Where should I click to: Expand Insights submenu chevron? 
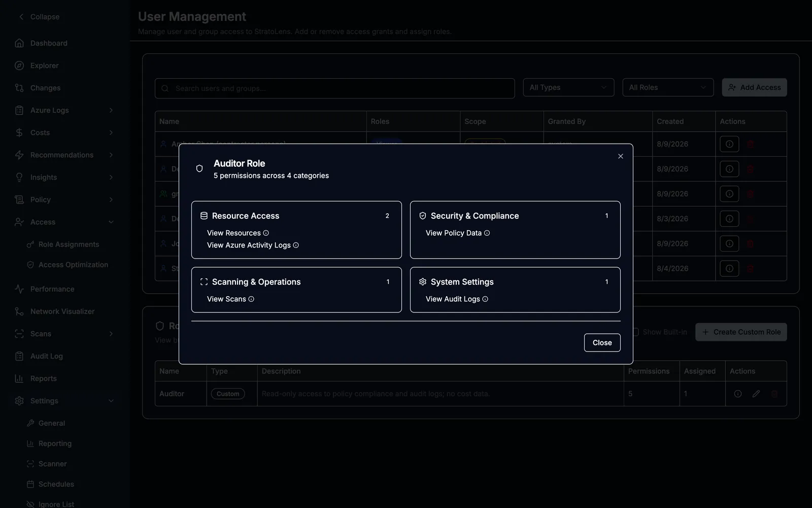click(111, 177)
